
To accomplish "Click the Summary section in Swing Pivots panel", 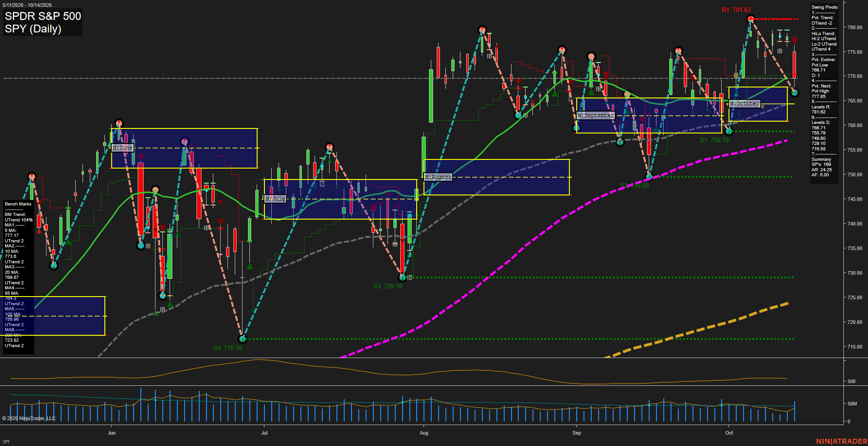I will coord(821,159).
